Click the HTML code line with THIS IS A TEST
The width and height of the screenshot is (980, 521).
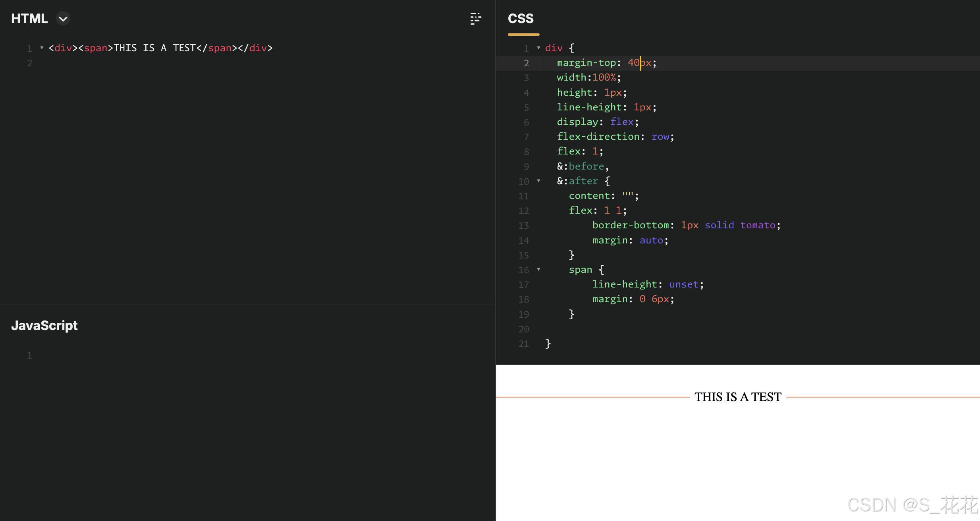tap(161, 48)
